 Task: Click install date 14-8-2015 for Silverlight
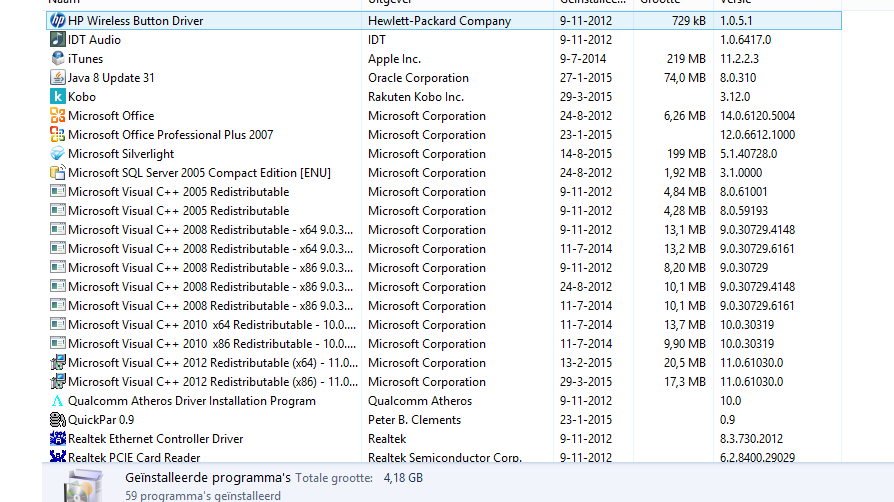tap(586, 154)
